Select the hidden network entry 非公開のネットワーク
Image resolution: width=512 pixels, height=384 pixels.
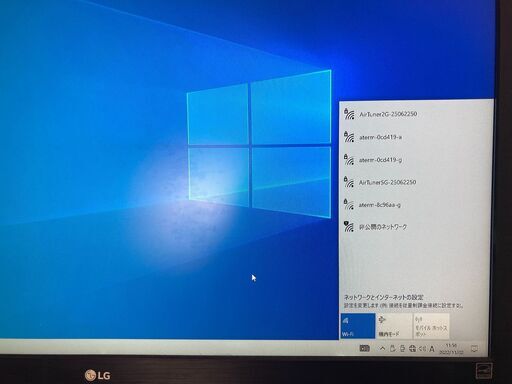pyautogui.click(x=416, y=227)
